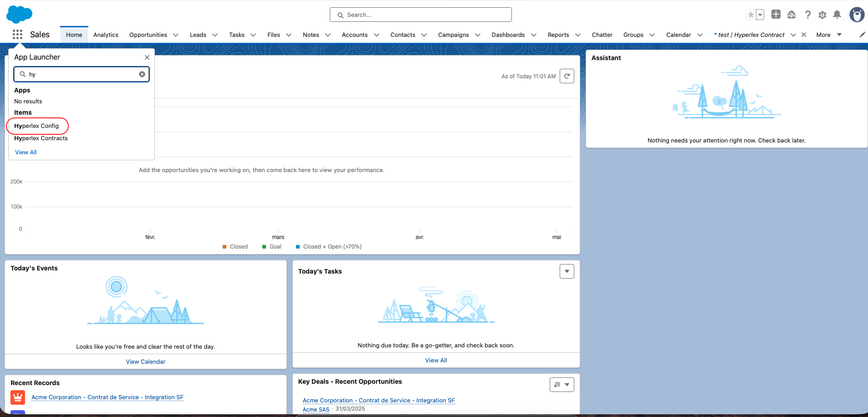Focus the App Launcher search field
This screenshot has width=868, height=417.
pos(82,74)
